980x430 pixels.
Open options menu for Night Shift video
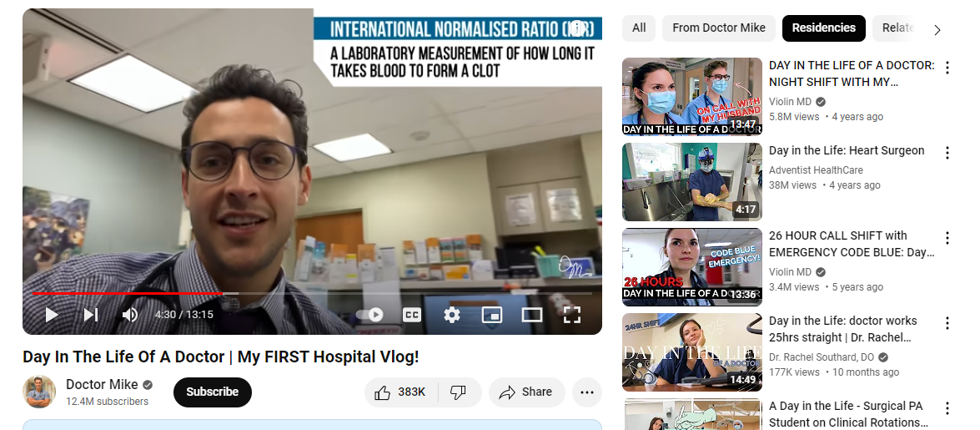[947, 68]
